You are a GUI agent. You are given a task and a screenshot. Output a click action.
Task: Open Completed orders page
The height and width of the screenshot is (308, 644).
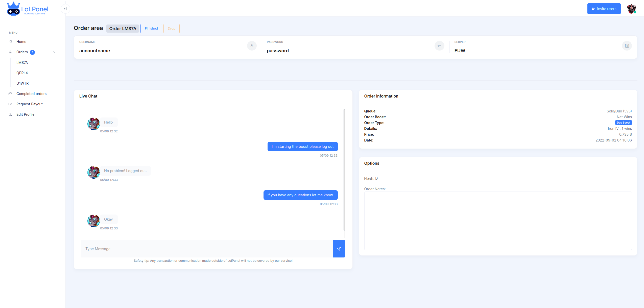click(31, 94)
